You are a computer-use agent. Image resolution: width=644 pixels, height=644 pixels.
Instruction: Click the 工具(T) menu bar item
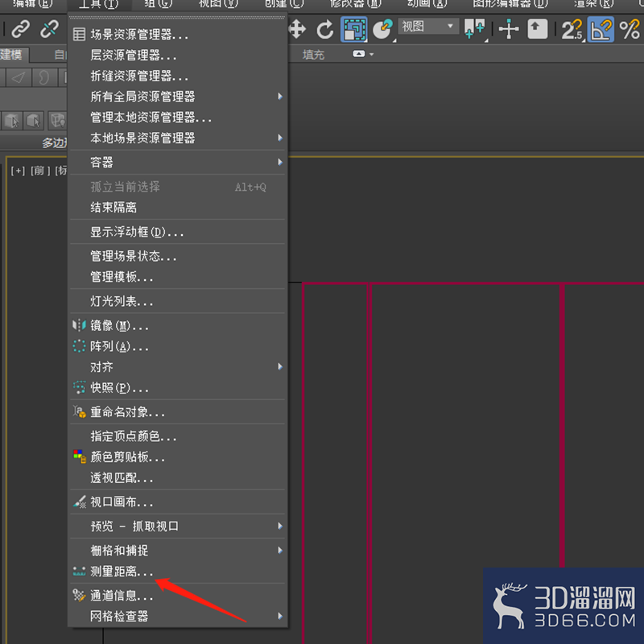(x=98, y=4)
